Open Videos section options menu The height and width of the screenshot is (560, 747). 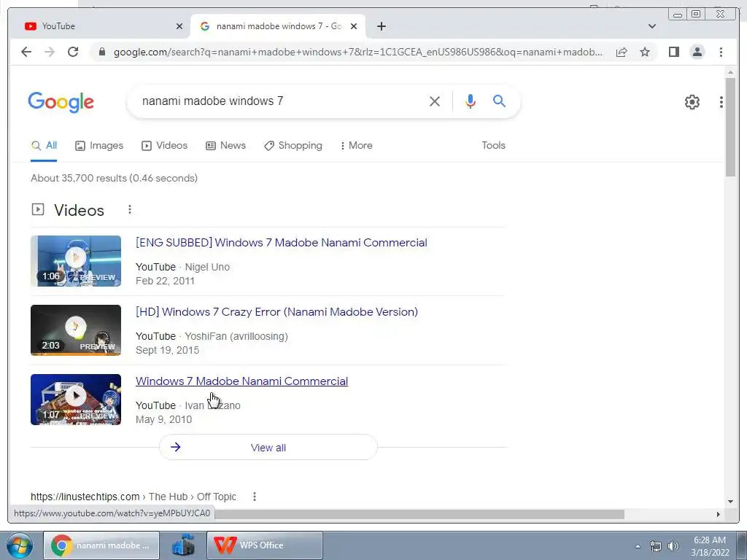130,209
